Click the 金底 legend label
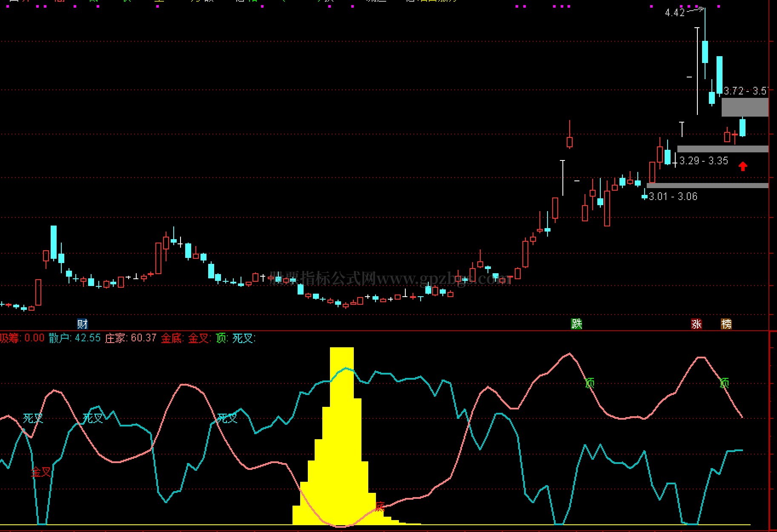Screen dimensions: 777x532 coord(172,338)
